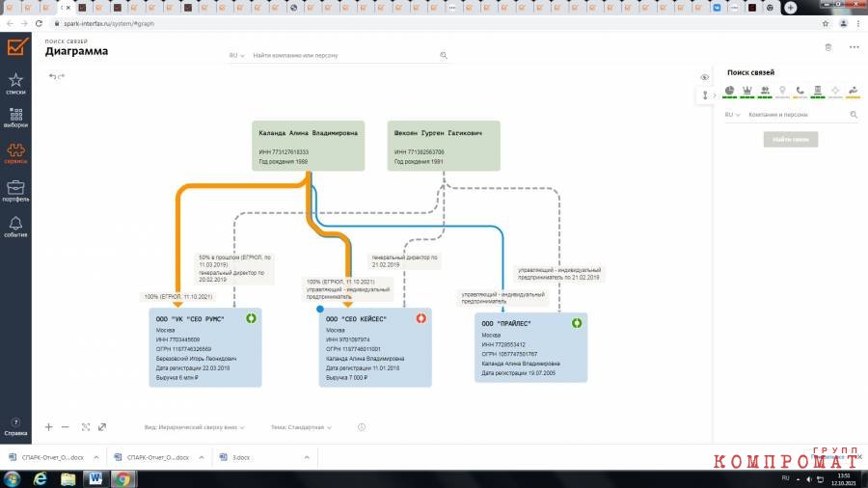
Task: Open menu arrow for 3.docx download
Action: pos(307,457)
